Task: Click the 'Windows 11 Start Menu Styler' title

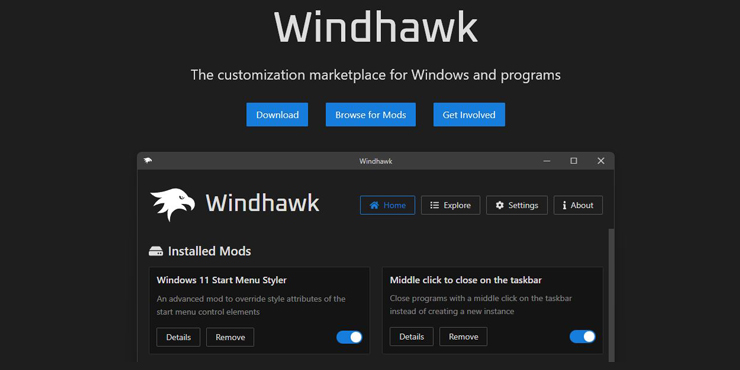Action: point(221,280)
